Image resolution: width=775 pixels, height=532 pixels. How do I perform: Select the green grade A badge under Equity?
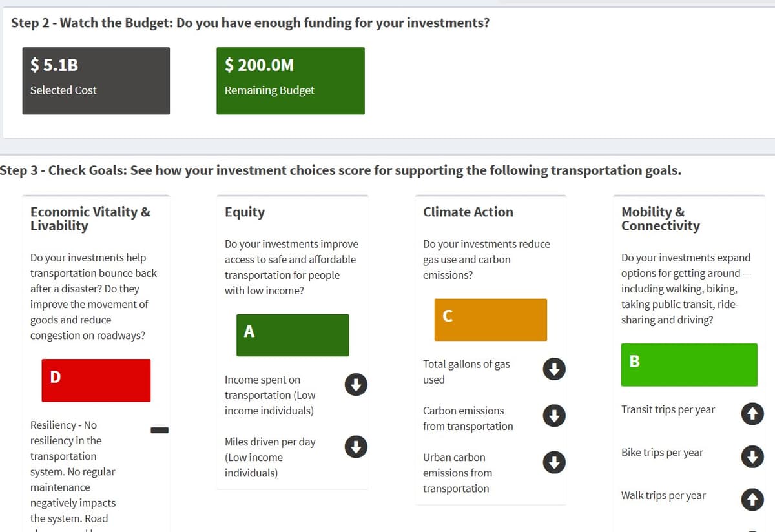292,334
